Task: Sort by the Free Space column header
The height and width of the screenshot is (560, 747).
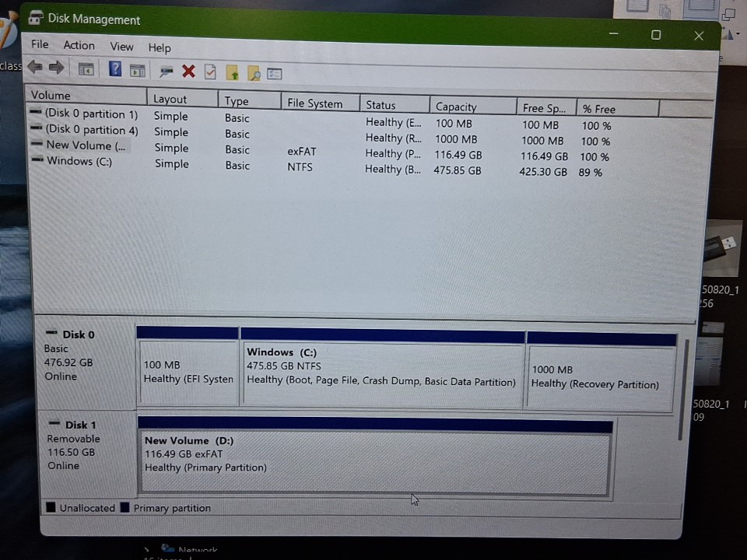Action: tap(546, 108)
